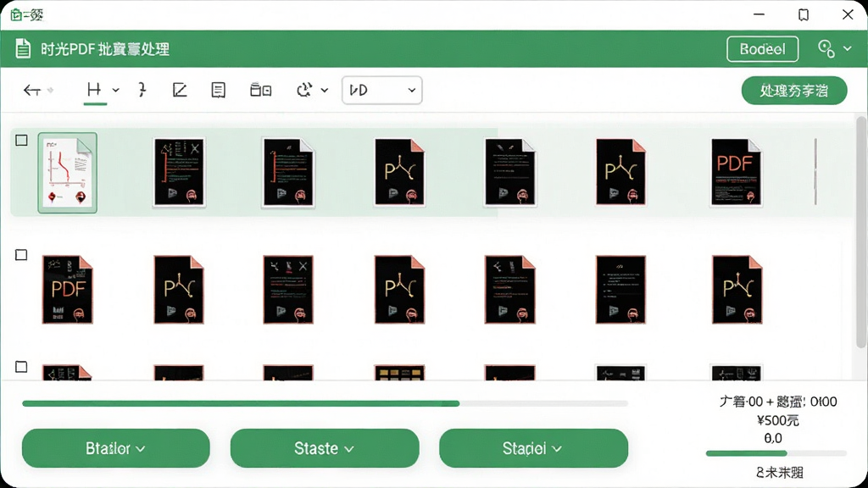Select the highlighted white page thumbnail
The height and width of the screenshot is (488, 868).
point(68,173)
